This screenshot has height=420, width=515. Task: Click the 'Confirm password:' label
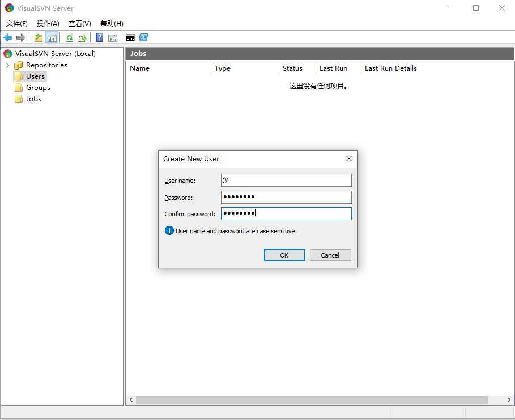[x=190, y=214]
